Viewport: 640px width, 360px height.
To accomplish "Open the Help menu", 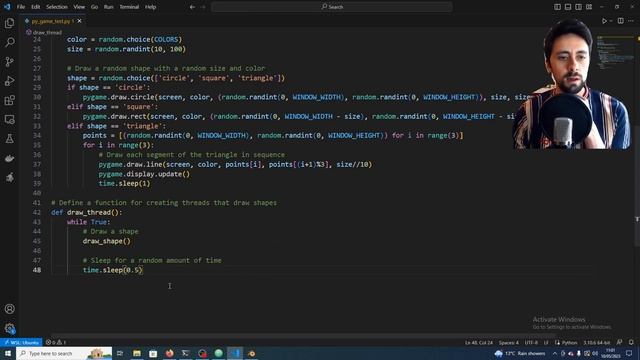I will click(151, 7).
